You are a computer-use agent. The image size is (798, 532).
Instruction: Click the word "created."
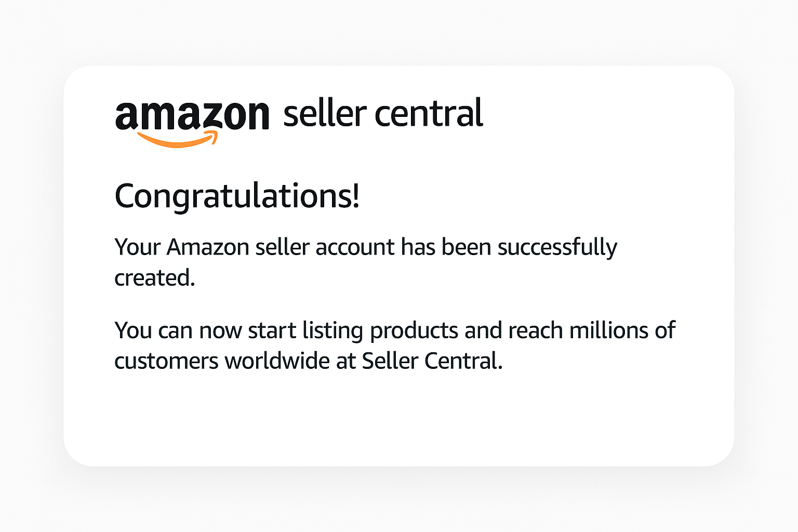154,278
